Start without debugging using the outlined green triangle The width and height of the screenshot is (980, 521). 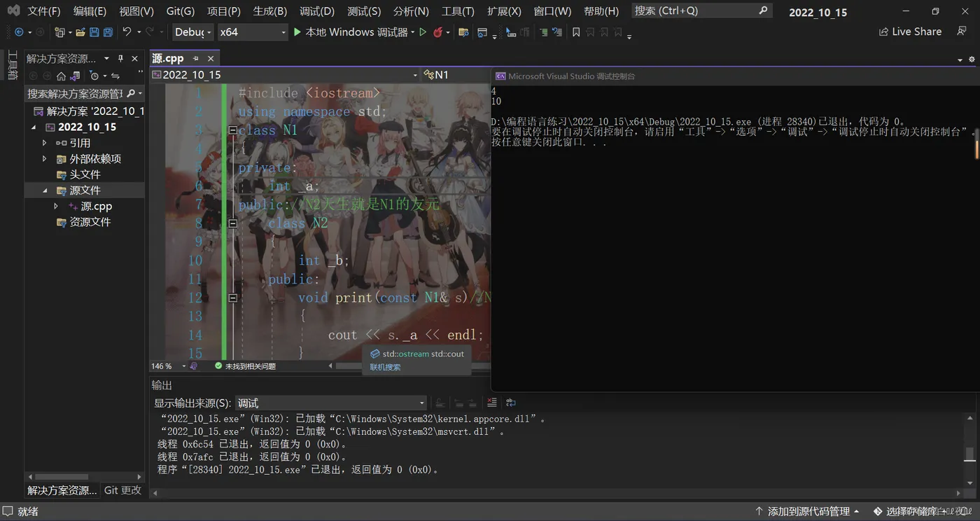pyautogui.click(x=423, y=32)
